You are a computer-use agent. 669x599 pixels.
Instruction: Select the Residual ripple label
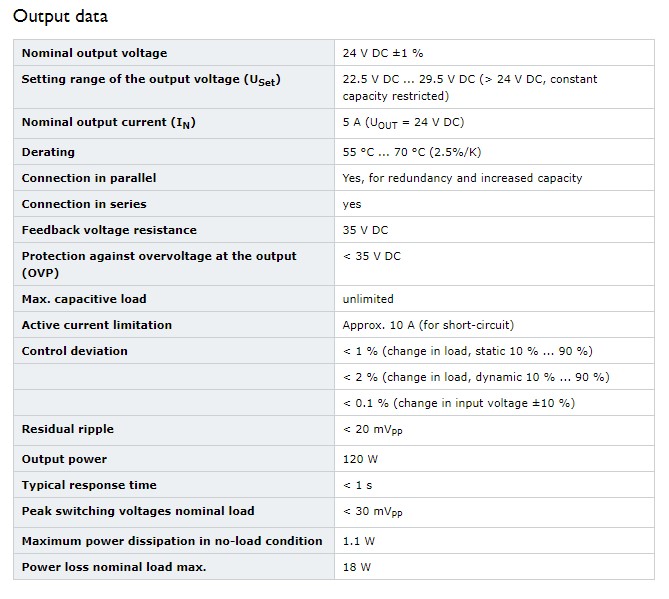(68, 429)
